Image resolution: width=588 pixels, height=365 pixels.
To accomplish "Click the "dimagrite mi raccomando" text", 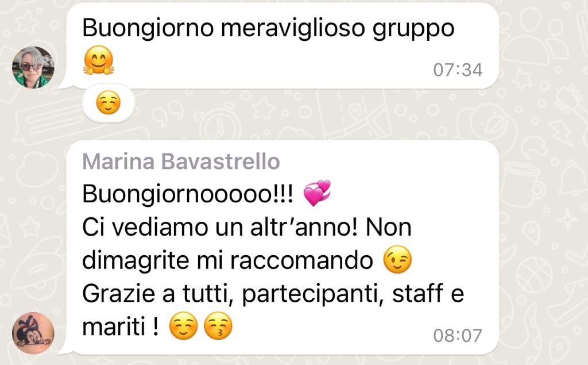I will click(227, 260).
